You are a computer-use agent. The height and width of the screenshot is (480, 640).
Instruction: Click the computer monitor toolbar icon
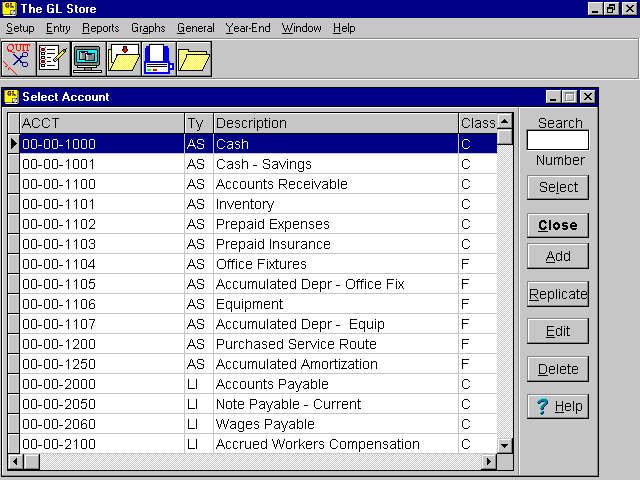[89, 59]
